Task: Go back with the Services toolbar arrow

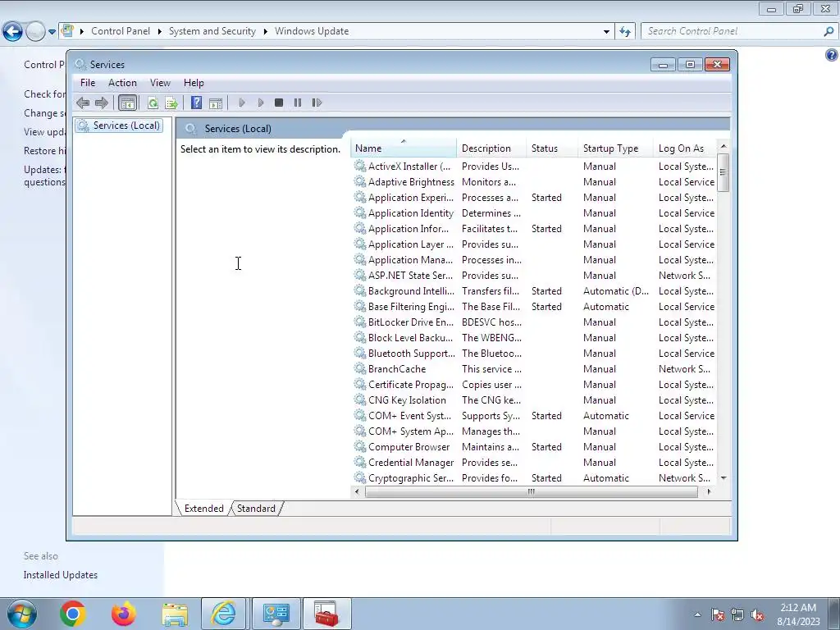Action: (83, 103)
